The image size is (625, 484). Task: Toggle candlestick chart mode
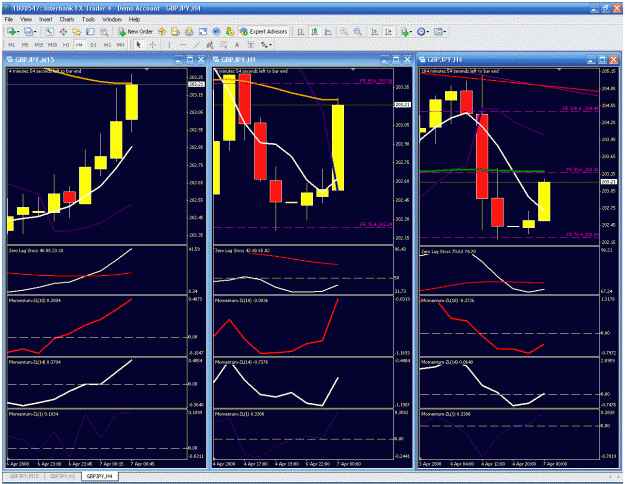[x=314, y=31]
